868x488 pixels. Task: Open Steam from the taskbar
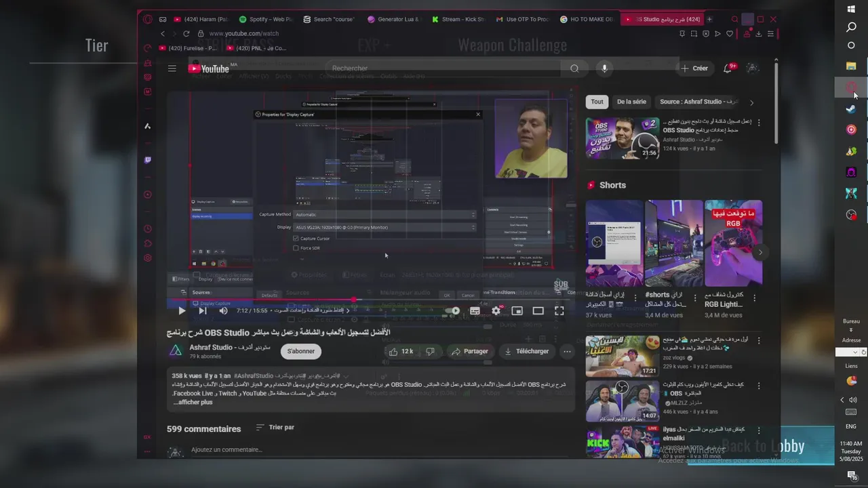tap(852, 109)
